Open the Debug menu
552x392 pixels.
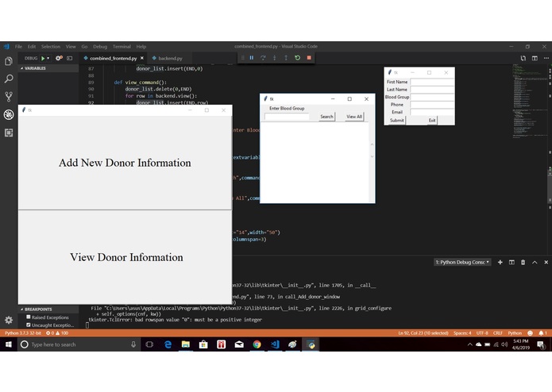click(100, 46)
